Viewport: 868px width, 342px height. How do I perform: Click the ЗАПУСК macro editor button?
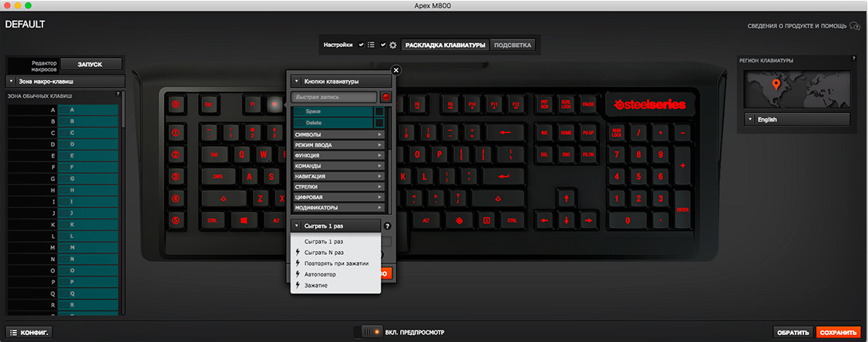90,64
